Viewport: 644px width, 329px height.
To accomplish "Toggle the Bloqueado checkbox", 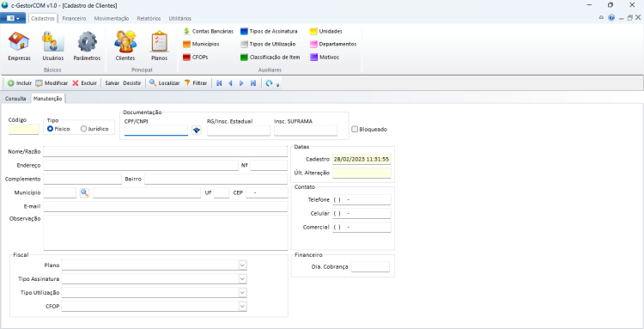I will click(355, 130).
